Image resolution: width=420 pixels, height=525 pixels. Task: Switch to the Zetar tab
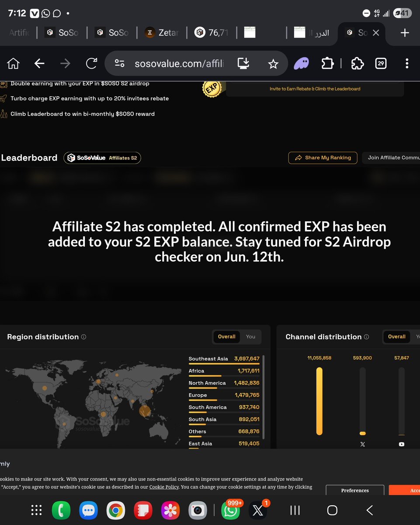coord(162,32)
